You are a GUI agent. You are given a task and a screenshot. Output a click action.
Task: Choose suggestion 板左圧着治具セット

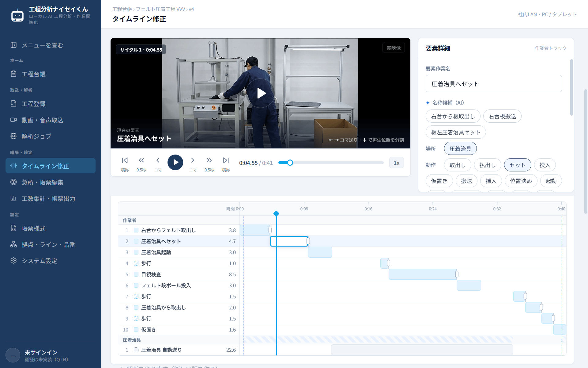[456, 132]
